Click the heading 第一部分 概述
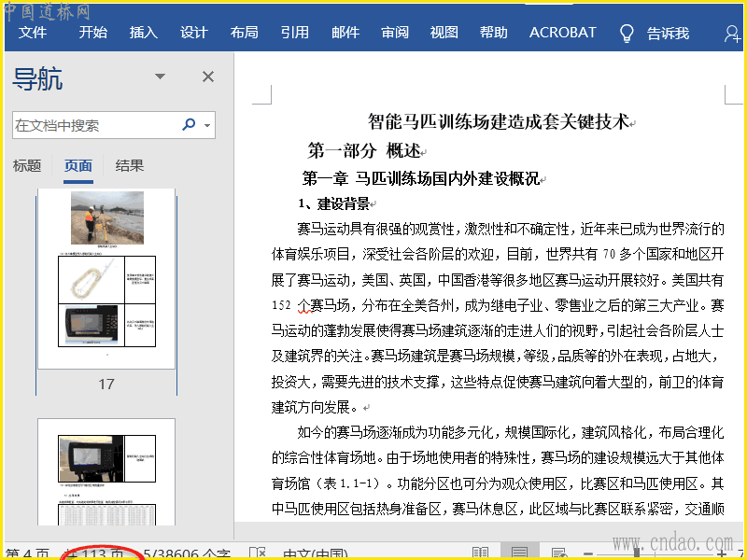The height and width of the screenshot is (560, 747). 364,150
